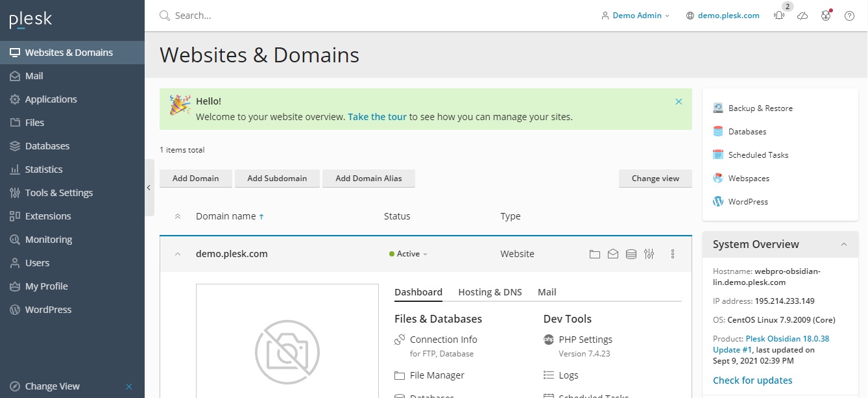The width and height of the screenshot is (868, 398).
Task: Switch to the Hosting & DNS tab
Action: (490, 292)
